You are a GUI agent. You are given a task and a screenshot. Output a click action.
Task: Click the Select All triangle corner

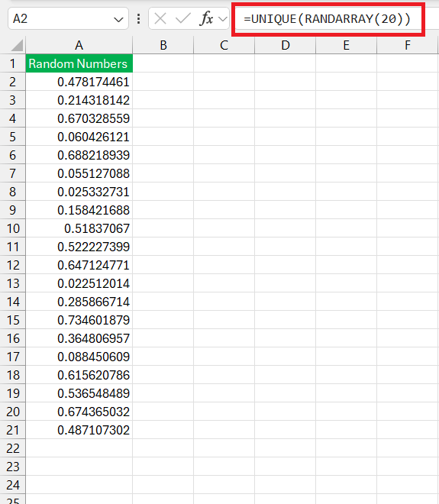tap(17, 45)
